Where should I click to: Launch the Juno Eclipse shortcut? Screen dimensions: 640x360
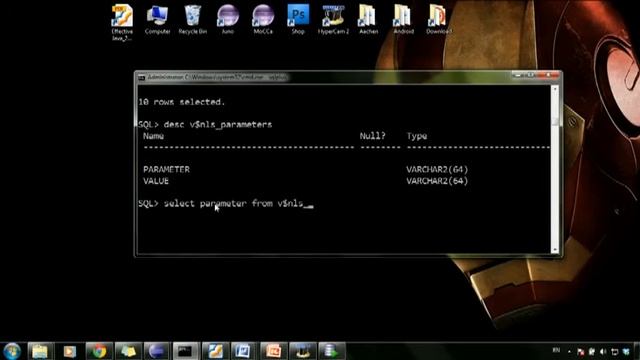[228, 20]
